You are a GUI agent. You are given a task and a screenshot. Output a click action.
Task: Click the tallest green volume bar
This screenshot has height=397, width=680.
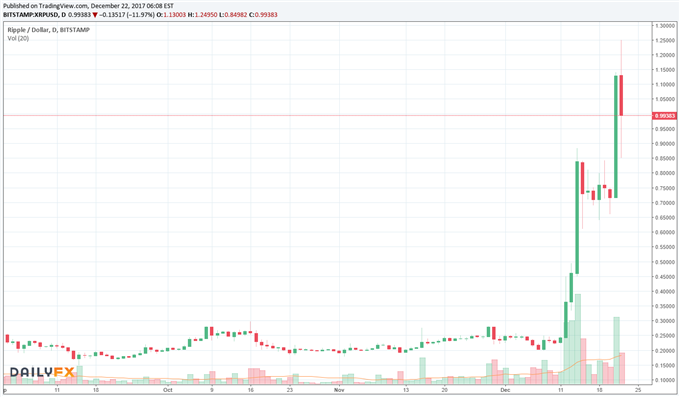[578, 339]
